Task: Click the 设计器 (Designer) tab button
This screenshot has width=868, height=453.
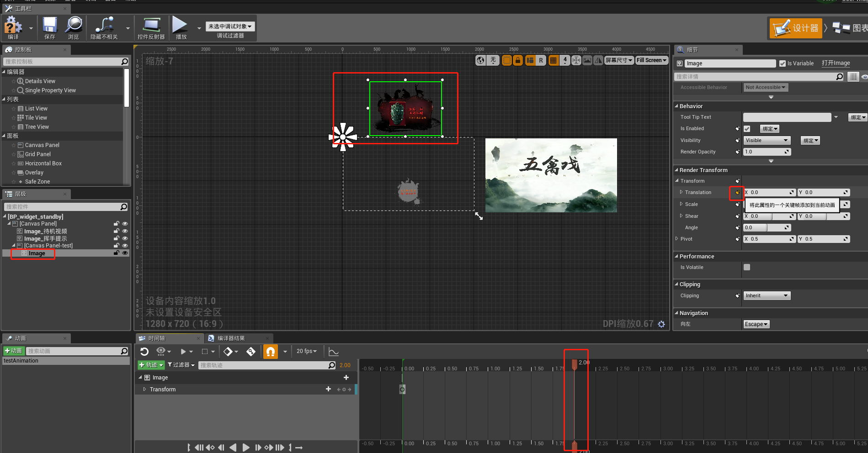Action: pyautogui.click(x=795, y=27)
